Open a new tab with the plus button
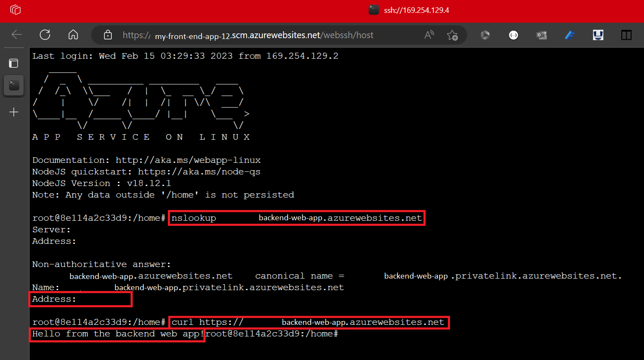The height and width of the screenshot is (360, 644). click(13, 112)
